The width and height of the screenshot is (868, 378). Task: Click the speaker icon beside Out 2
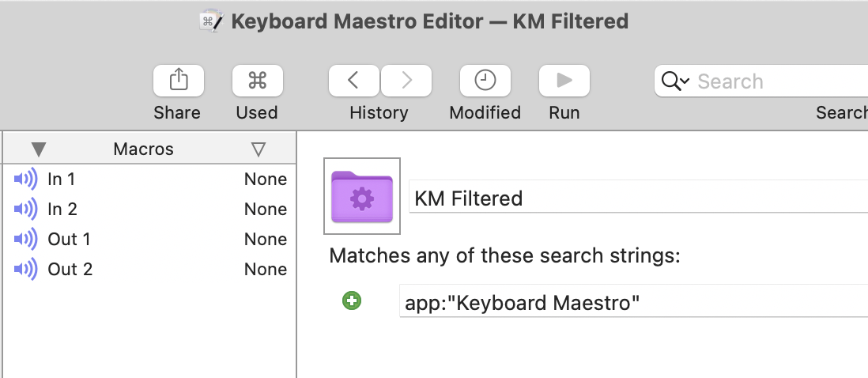[25, 269]
